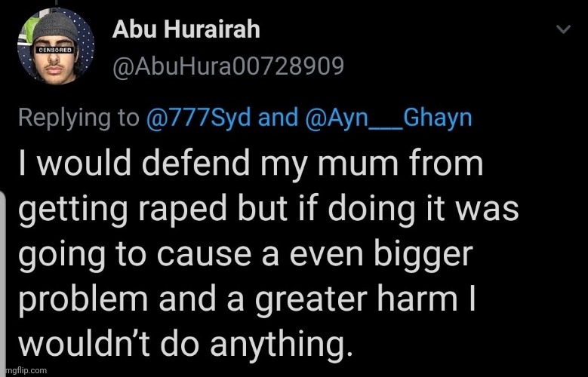Click the word "and" between the mentions
588x377 pixels.
click(279, 117)
